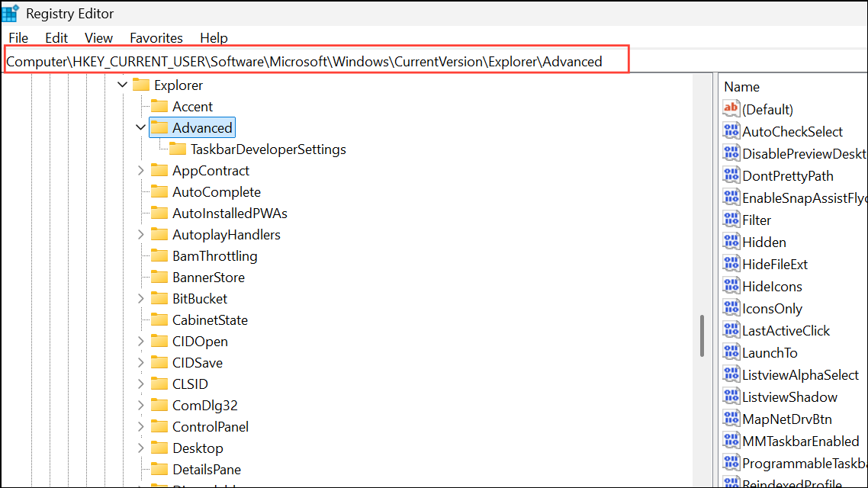The image size is (868, 488).
Task: Open the Favorites menu
Action: click(156, 37)
